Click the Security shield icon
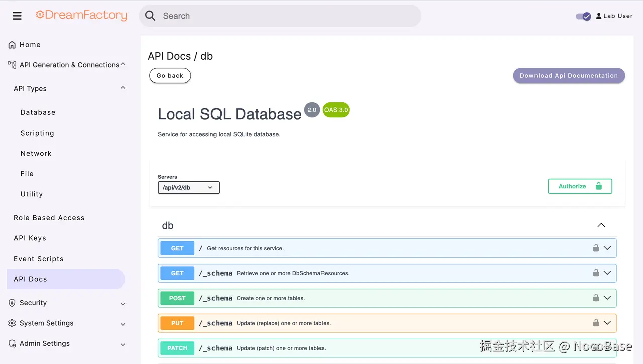Screen dimensions: 643x364 12,303
